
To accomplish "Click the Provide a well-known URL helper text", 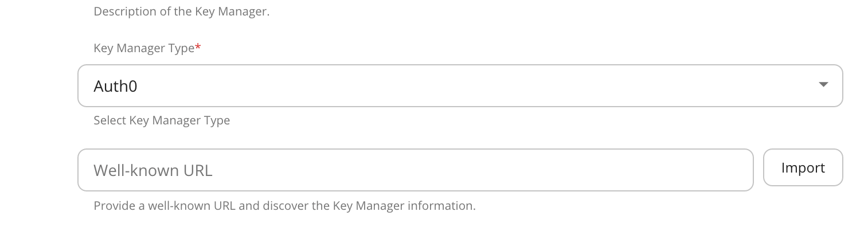I will 284,205.
